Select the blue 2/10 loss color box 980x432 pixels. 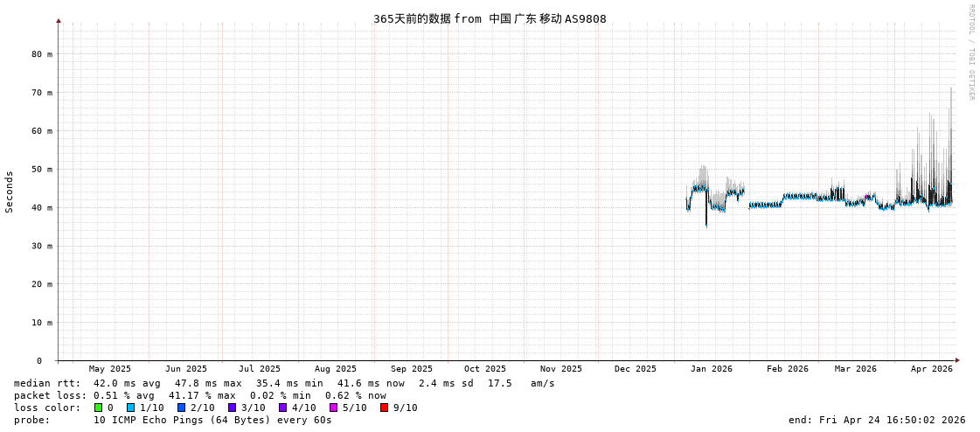coord(181,408)
